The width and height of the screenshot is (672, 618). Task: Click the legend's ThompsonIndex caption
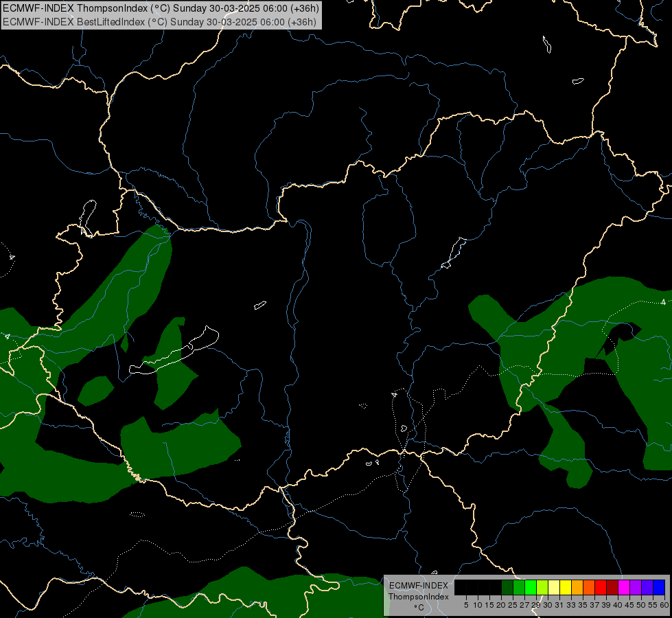coord(419,597)
